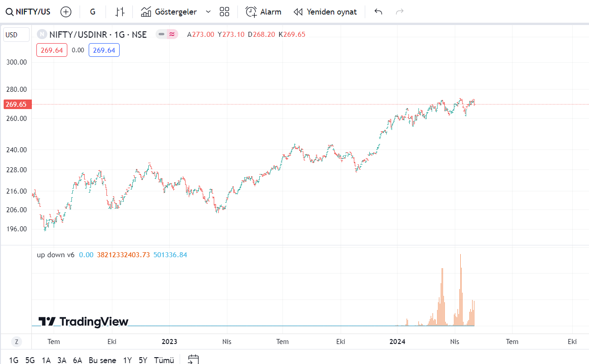This screenshot has height=364, width=589.
Task: Open the Göstergeler indicators panel
Action: coord(169,12)
